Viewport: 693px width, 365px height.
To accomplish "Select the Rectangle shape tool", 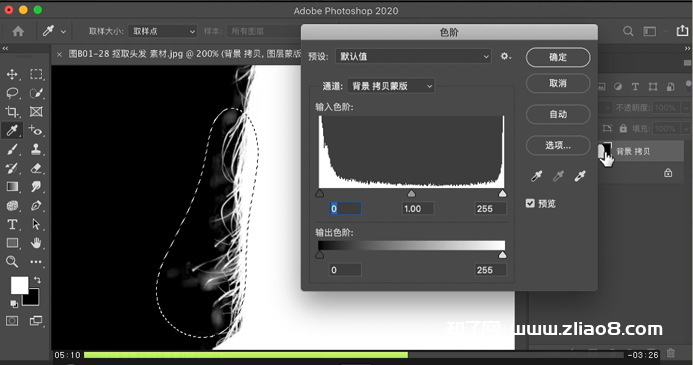I will [x=12, y=243].
